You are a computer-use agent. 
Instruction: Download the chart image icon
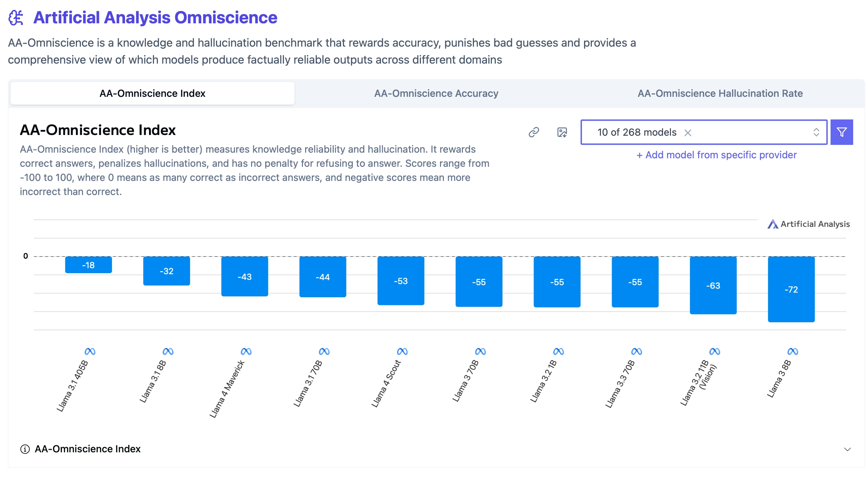click(x=562, y=132)
